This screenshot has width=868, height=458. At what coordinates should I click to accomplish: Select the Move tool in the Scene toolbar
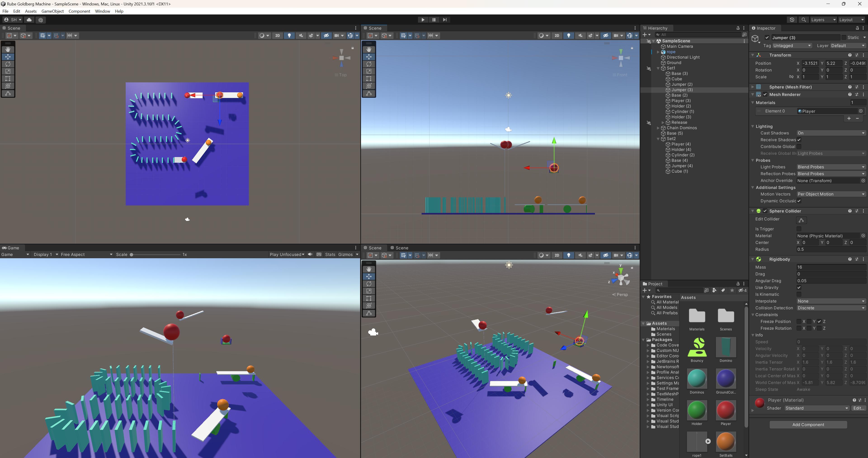[x=8, y=57]
